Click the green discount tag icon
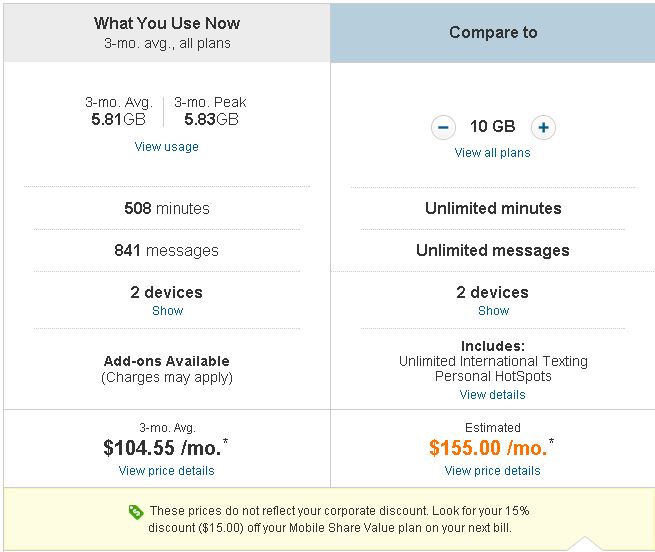 coord(136,511)
